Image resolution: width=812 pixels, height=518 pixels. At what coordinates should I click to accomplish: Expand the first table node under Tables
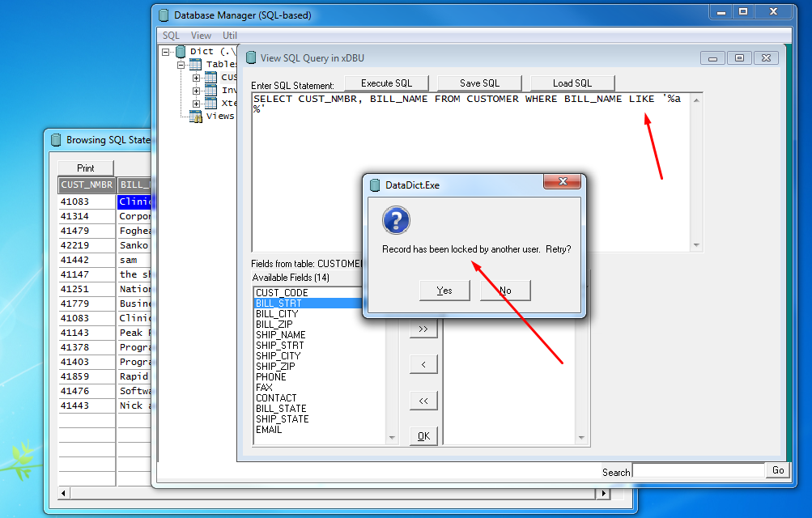196,78
